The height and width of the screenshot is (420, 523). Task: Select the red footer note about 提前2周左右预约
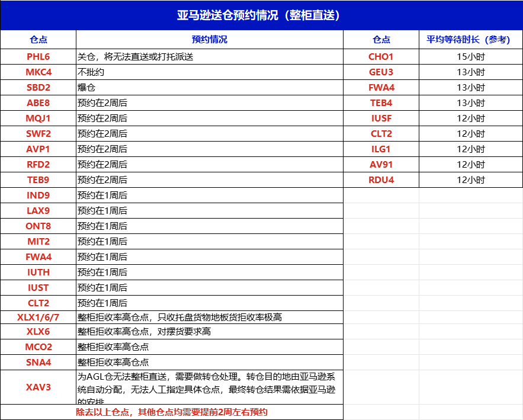pos(172,412)
